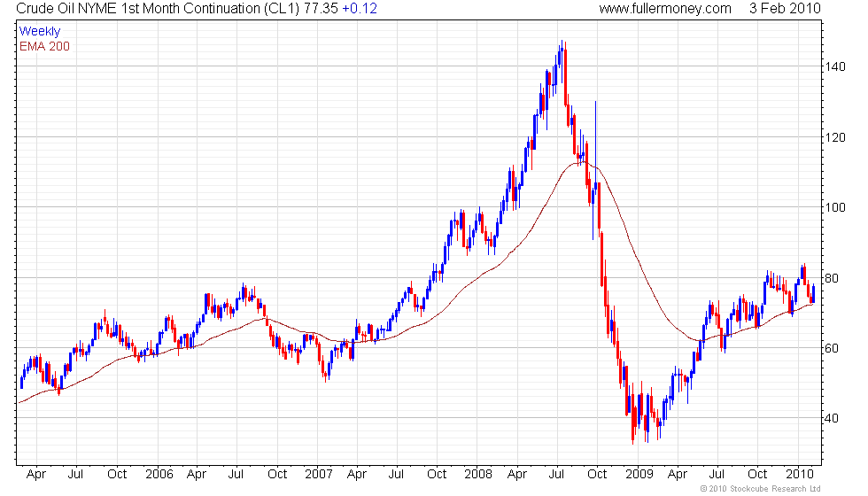Click the 60 price axis label
The image size is (868, 496).
pos(832,348)
